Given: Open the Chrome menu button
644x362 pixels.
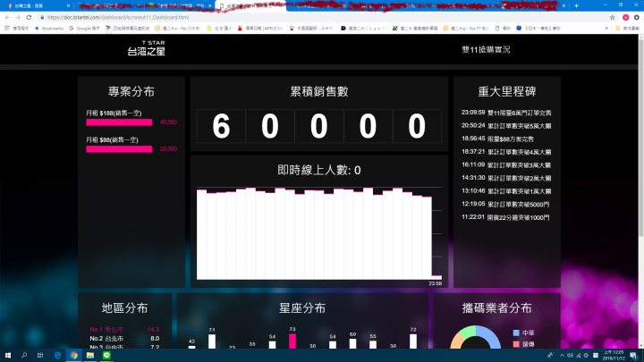Looking at the screenshot, I should (637, 17).
